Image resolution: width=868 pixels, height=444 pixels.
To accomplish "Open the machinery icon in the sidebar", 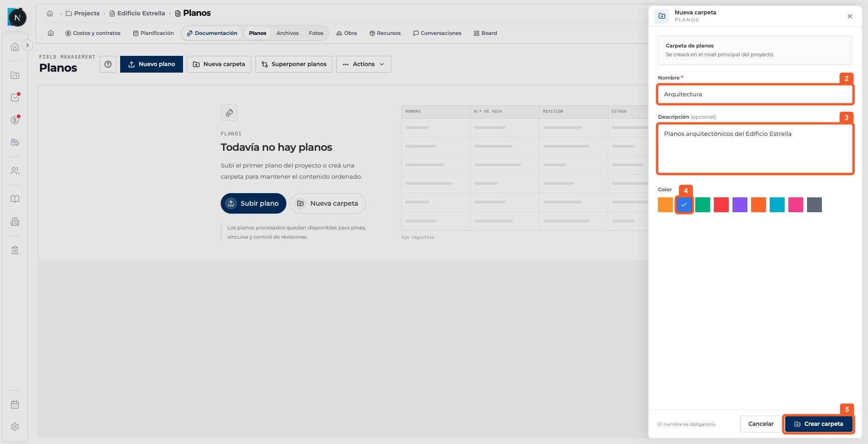I will [x=15, y=142].
